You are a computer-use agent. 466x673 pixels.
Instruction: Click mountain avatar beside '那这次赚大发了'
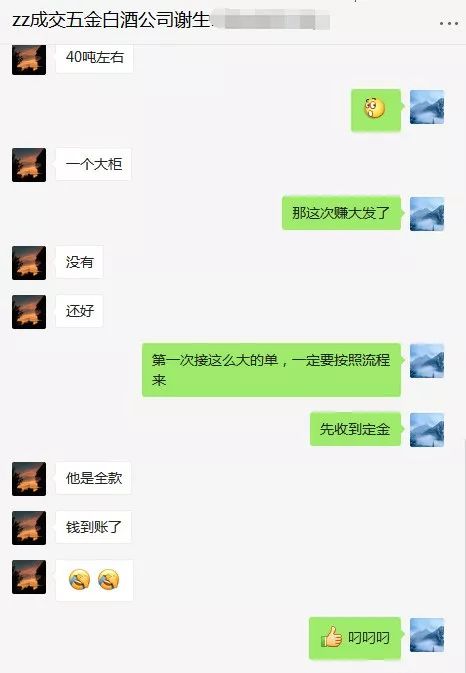tap(427, 214)
